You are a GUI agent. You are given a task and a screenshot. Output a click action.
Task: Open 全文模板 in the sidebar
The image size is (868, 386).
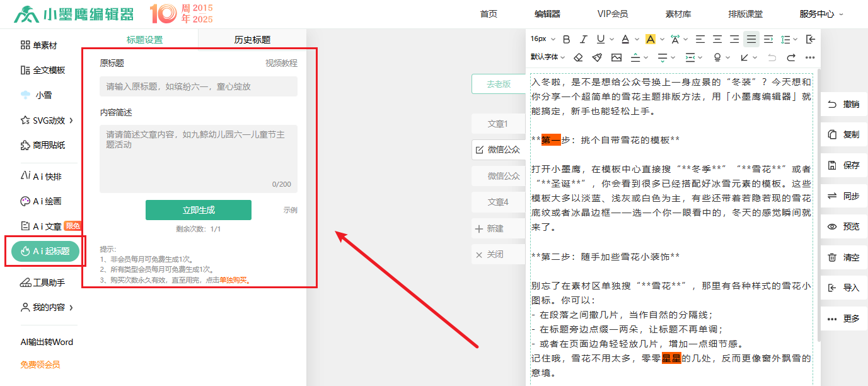pos(42,70)
